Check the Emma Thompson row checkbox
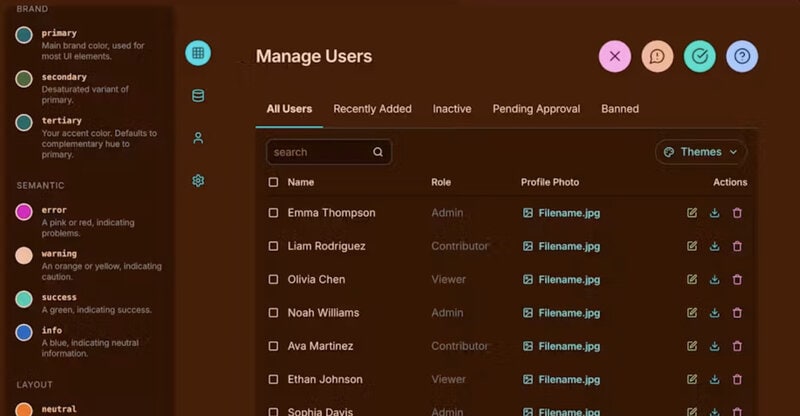Image resolution: width=800 pixels, height=416 pixels. 273,213
